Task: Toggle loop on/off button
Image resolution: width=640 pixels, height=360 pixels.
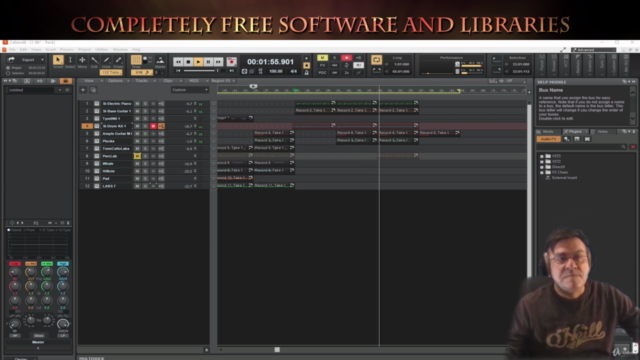Action: click(376, 60)
